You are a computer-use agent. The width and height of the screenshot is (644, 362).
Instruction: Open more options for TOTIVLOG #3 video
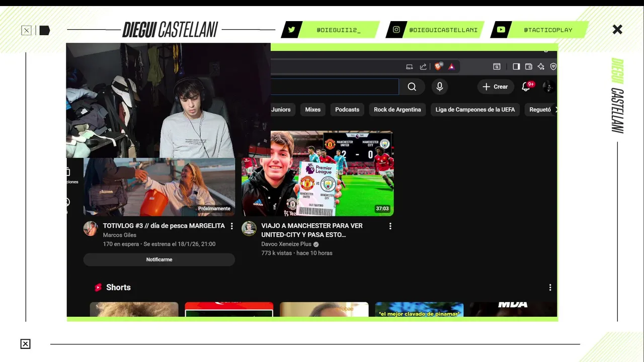[x=231, y=226]
